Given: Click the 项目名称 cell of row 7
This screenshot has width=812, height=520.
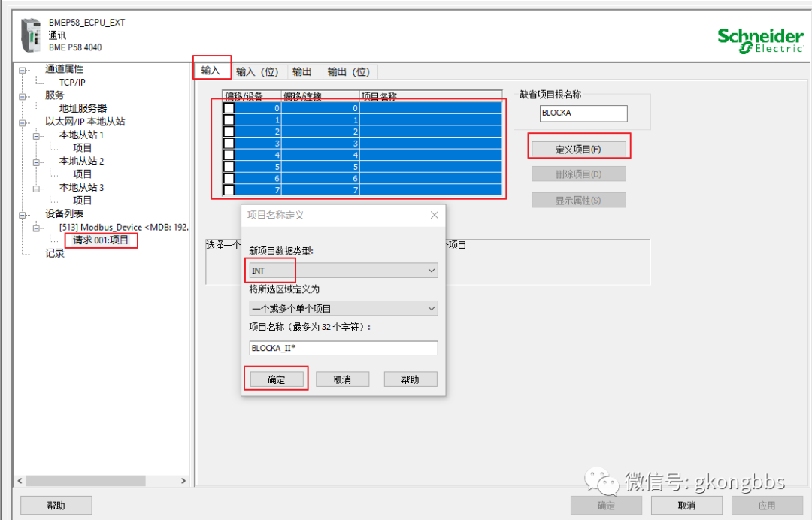Looking at the screenshot, I should tap(431, 190).
